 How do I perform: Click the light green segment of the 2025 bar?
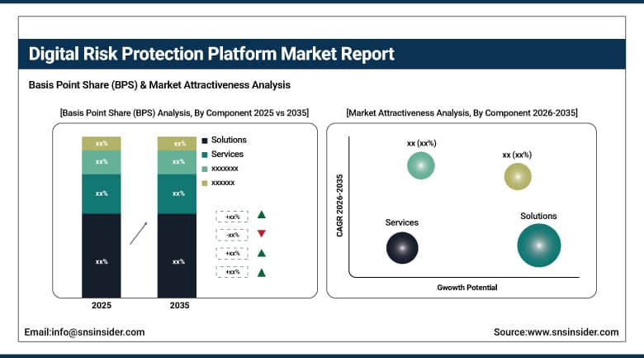102,163
